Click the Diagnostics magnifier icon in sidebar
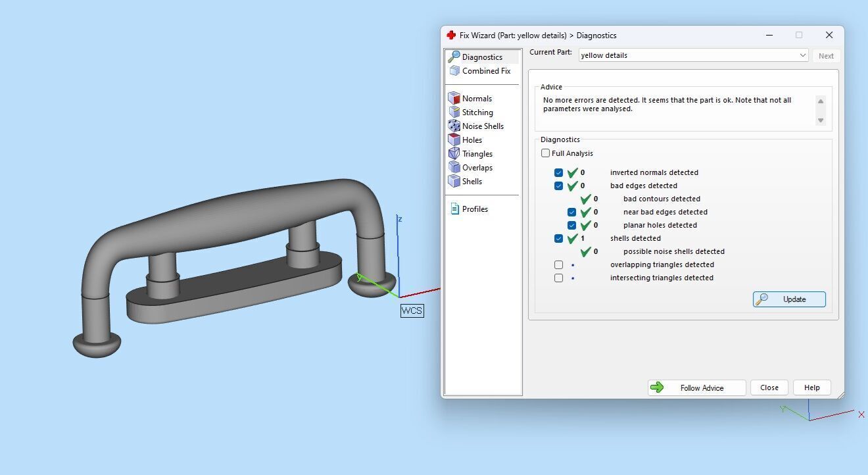The width and height of the screenshot is (868, 475). (454, 57)
